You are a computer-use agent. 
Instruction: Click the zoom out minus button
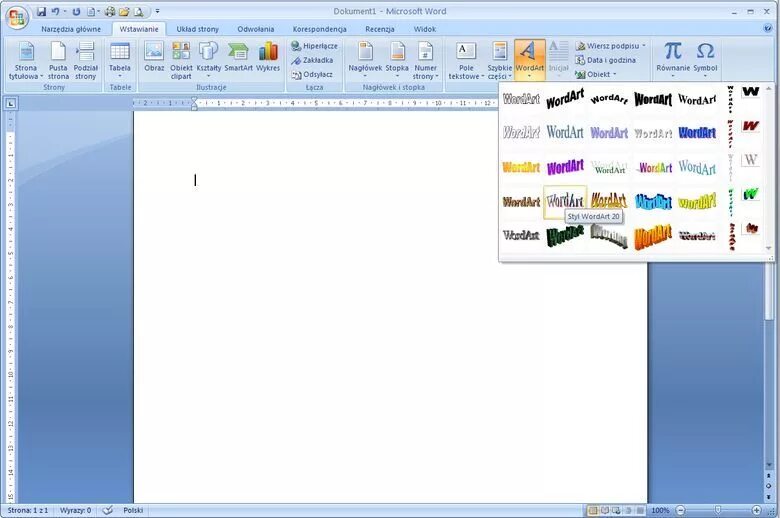point(681,510)
